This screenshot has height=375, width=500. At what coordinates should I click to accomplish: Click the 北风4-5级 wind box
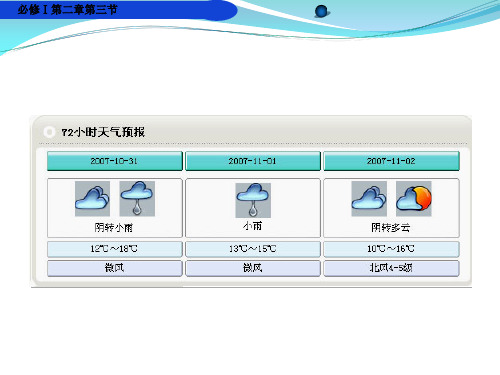point(391,268)
